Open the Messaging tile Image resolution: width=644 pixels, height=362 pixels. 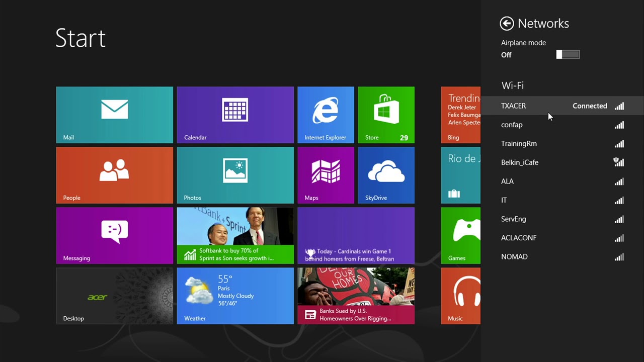[114, 235]
